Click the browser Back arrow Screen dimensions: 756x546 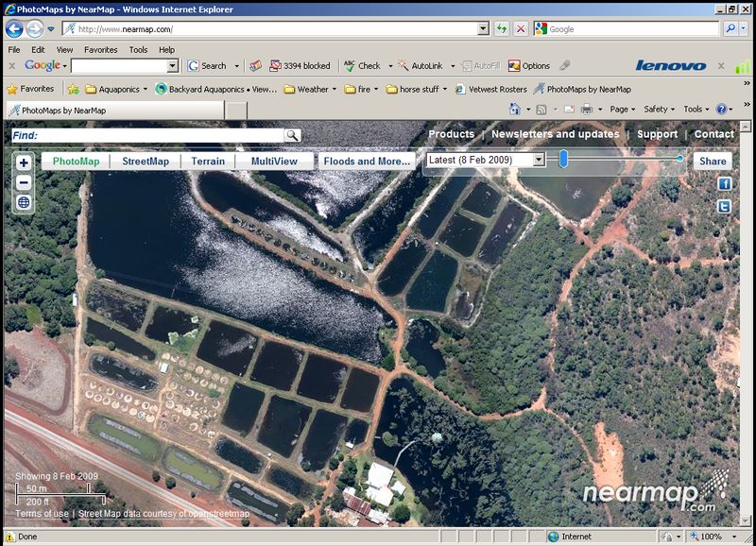click(14, 29)
